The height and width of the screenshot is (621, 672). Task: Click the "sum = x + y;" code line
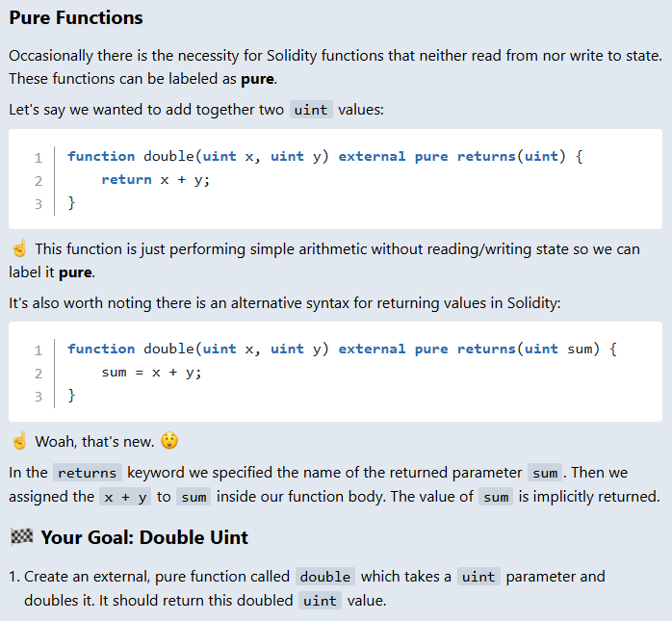click(152, 373)
